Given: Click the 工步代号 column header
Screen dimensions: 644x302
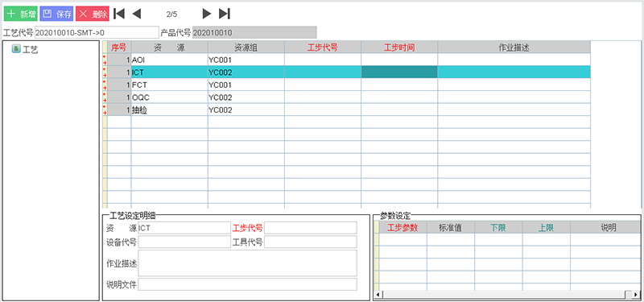Looking at the screenshot, I should pyautogui.click(x=323, y=48).
